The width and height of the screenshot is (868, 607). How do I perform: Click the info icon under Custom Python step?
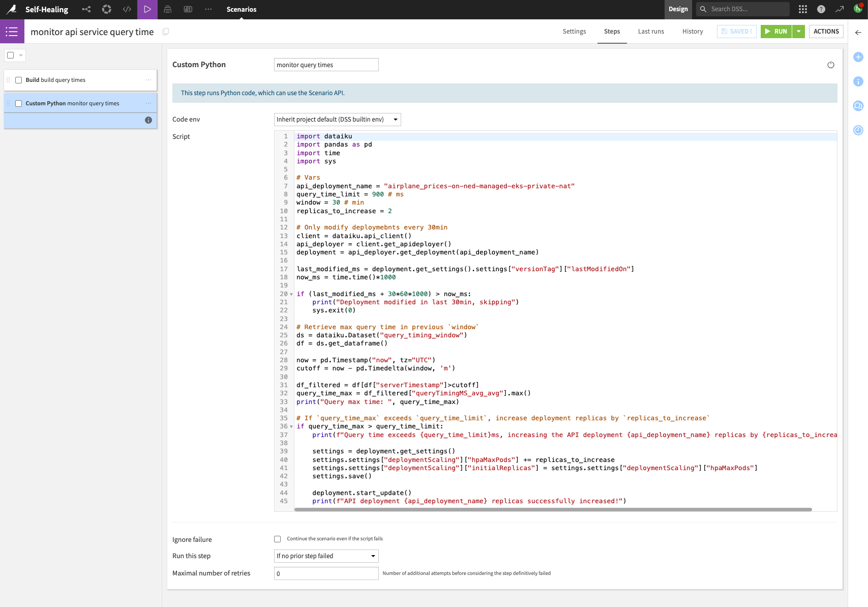click(x=148, y=120)
